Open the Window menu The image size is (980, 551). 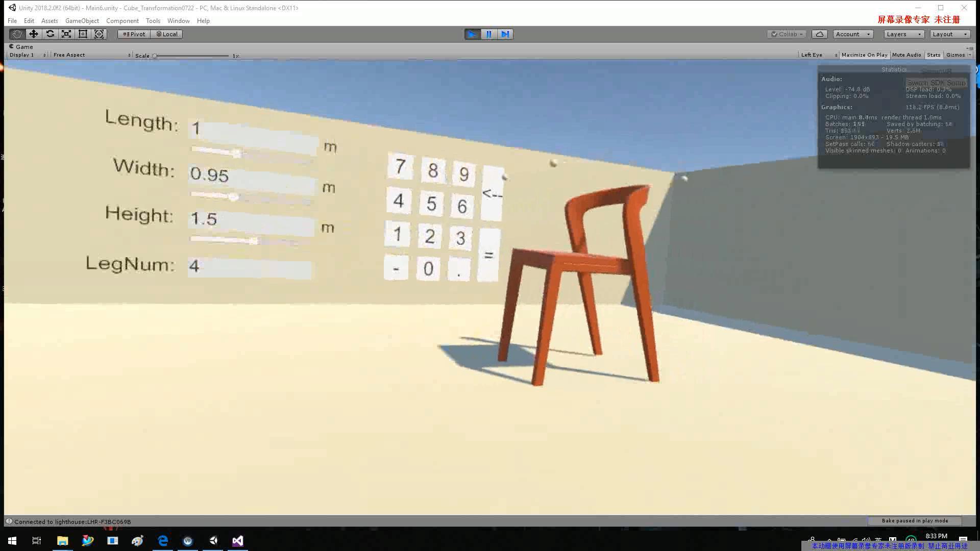(178, 21)
